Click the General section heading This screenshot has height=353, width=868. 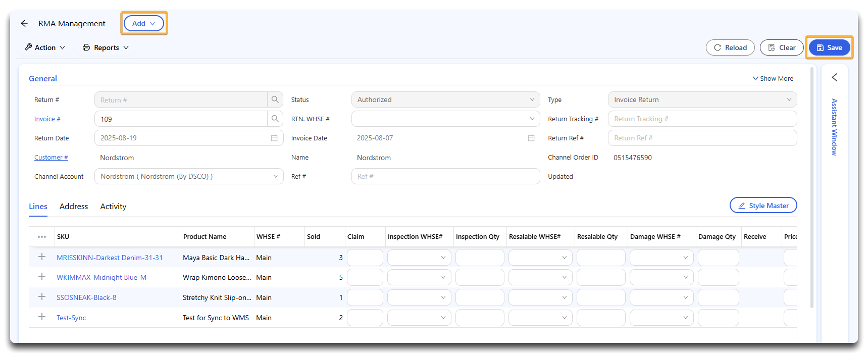coord(43,78)
